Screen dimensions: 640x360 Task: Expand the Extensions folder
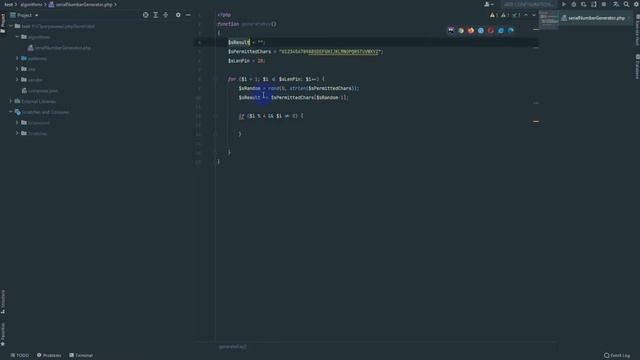click(17, 122)
